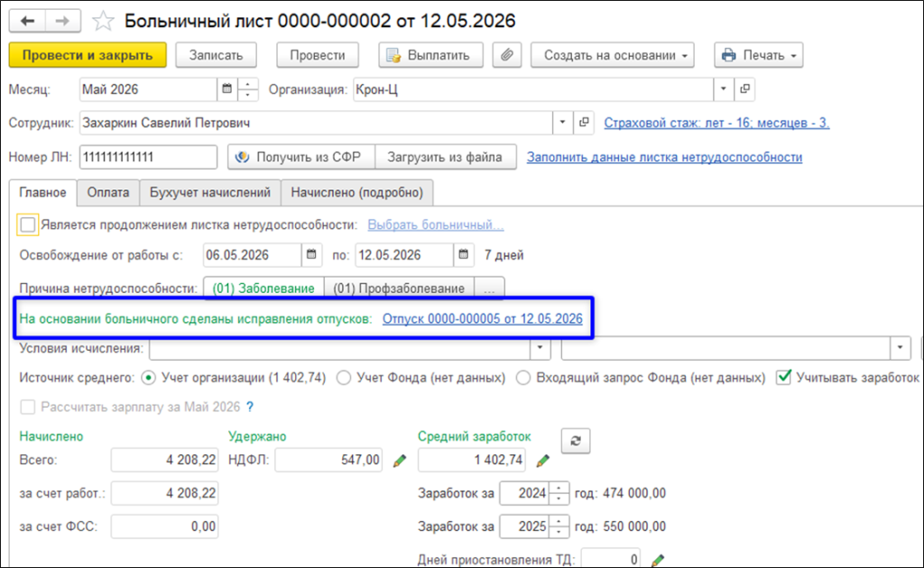
Task: Click за счет ФСС amount field
Action: [164, 527]
